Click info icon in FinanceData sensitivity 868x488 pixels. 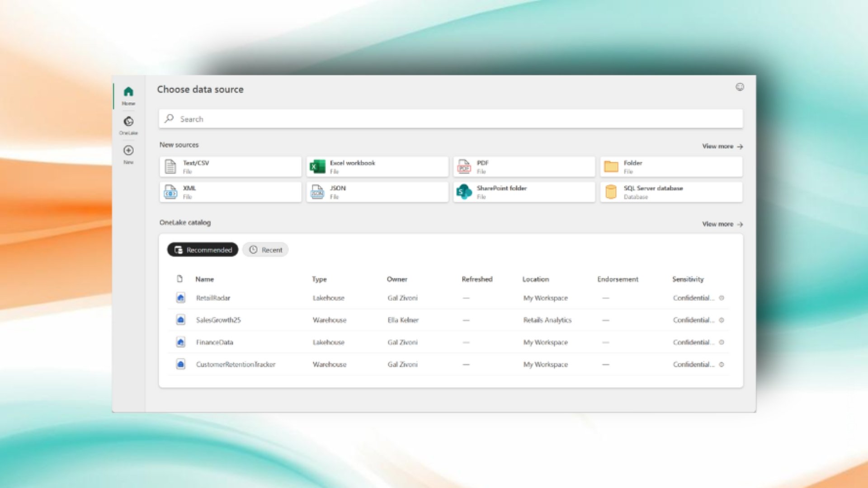click(722, 342)
